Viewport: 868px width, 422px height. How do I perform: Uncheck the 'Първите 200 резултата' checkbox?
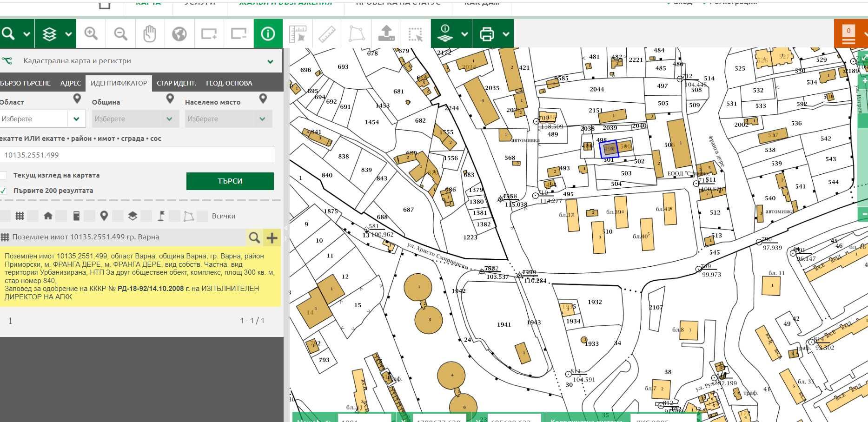4,191
